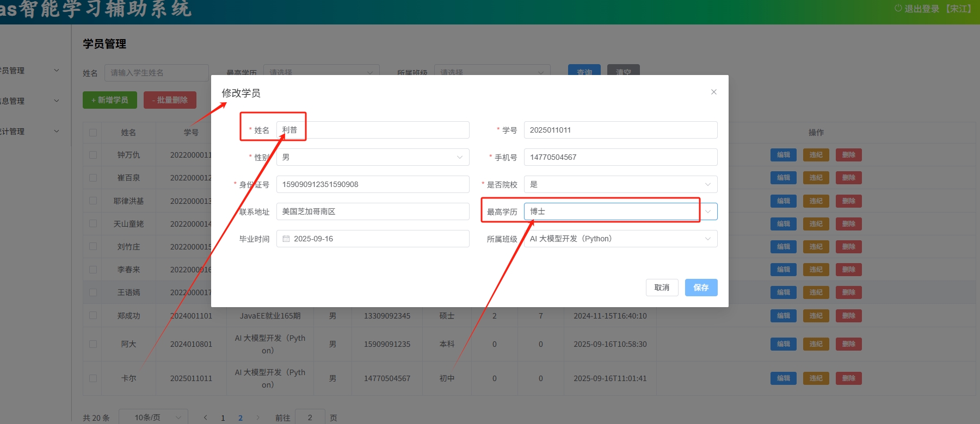980x424 pixels.
Task: Click the logout power icon 退出登录
Action: 898,8
